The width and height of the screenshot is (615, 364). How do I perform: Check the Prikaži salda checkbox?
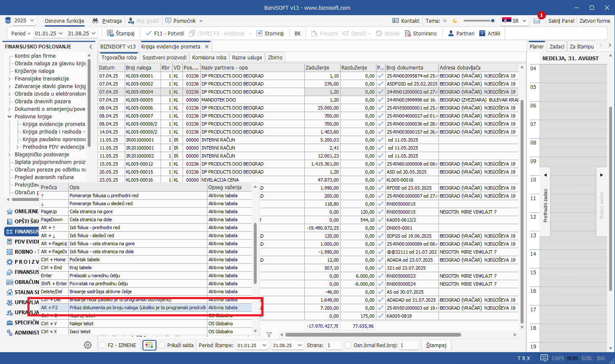coord(162,345)
